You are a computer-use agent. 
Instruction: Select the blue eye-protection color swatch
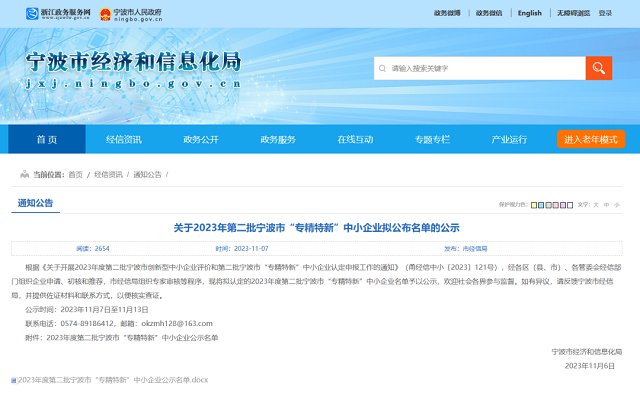coord(541,205)
